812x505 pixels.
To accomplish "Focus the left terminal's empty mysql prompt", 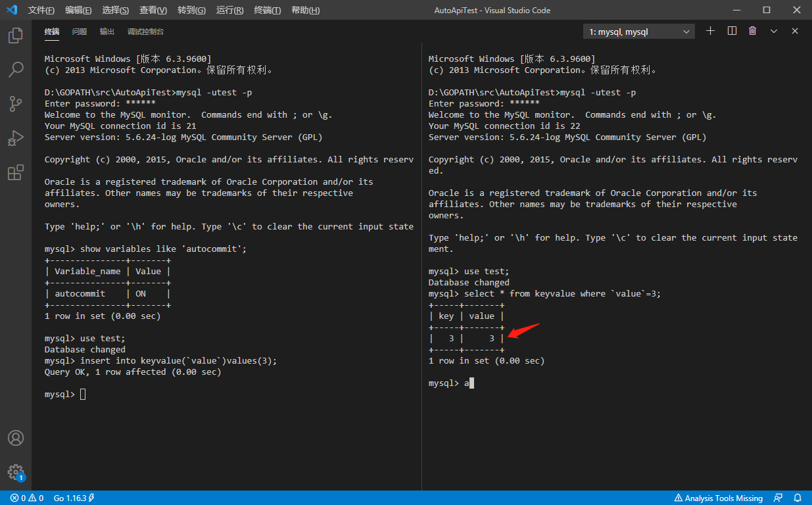I will (65, 395).
